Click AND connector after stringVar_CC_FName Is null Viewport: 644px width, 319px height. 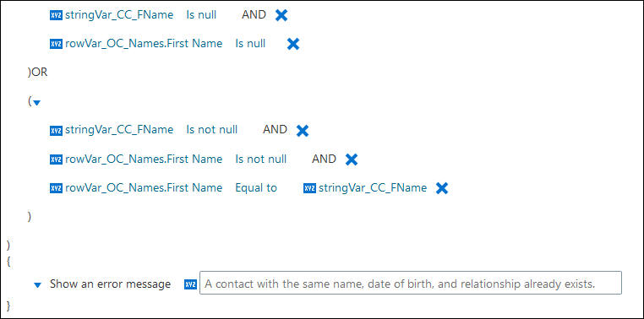pyautogui.click(x=254, y=14)
